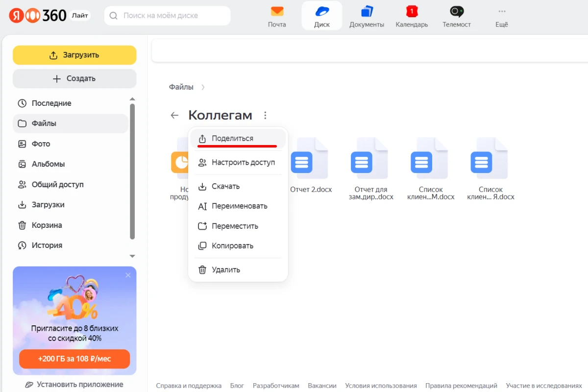Select Удалить from the context menu
588x392 pixels.
point(238,270)
